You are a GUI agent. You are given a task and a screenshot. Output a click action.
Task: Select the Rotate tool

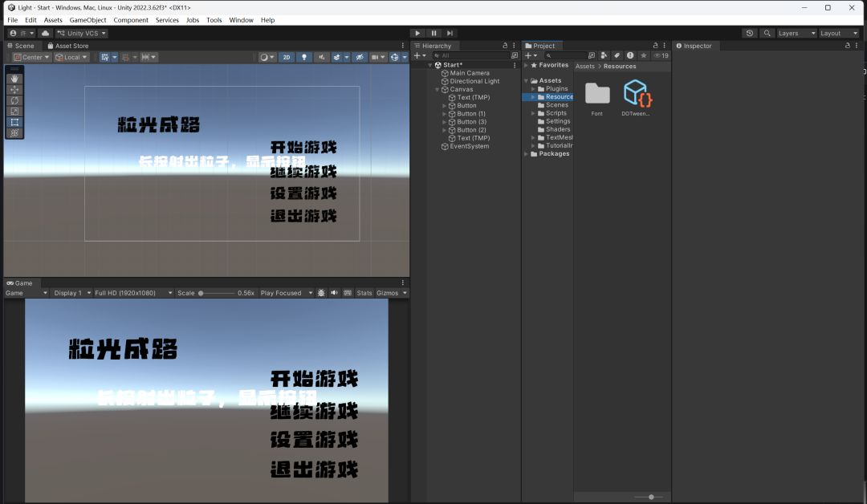pos(14,100)
